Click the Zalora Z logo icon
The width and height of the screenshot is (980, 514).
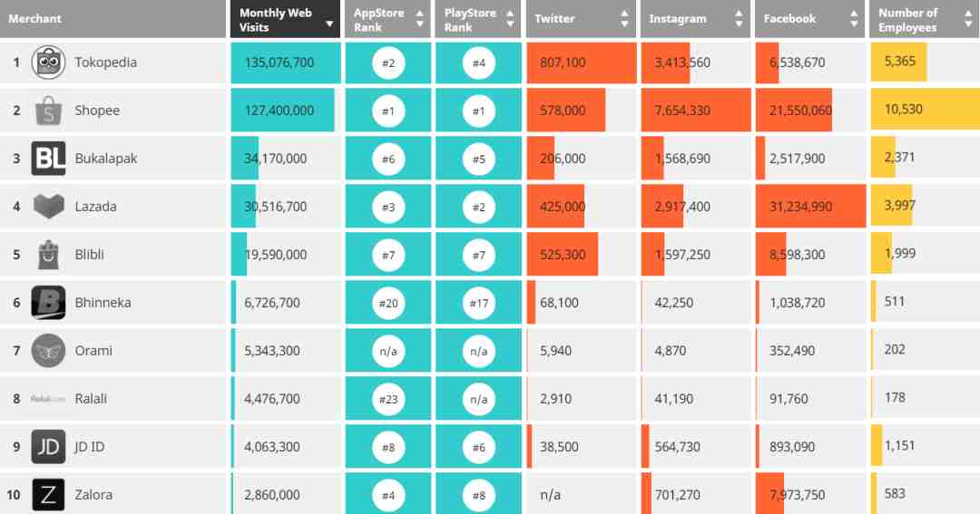coord(48,495)
